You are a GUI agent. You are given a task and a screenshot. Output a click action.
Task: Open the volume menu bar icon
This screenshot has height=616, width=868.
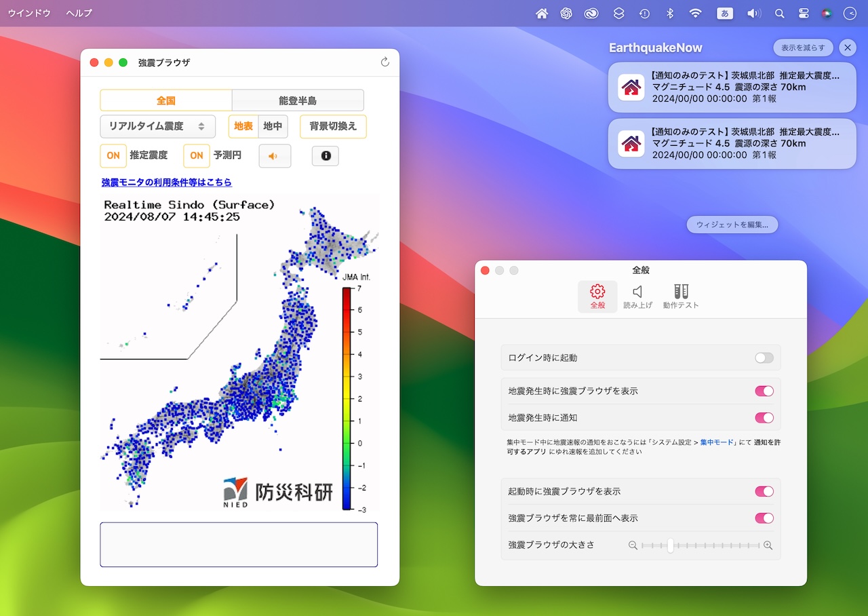tap(753, 14)
